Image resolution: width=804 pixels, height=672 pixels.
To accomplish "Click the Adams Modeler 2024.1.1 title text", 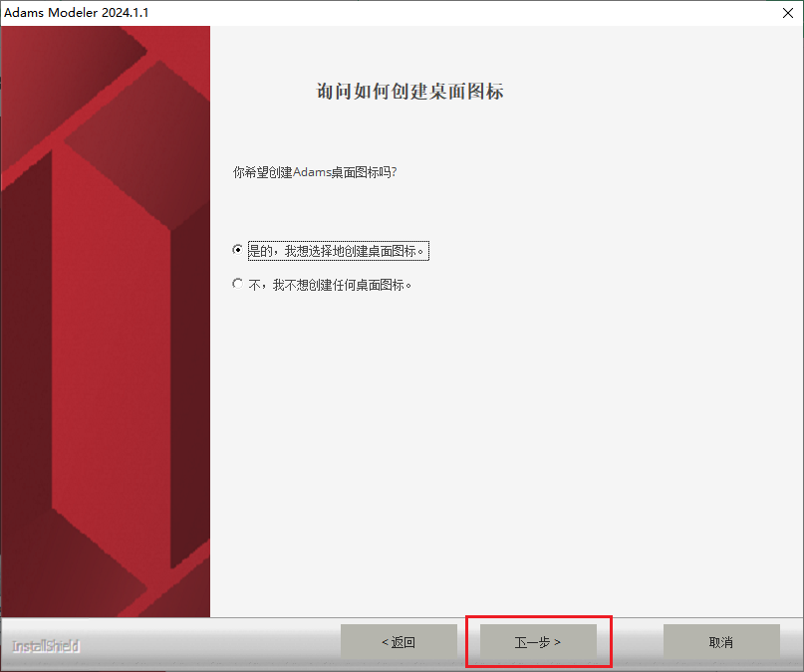I will (x=77, y=12).
